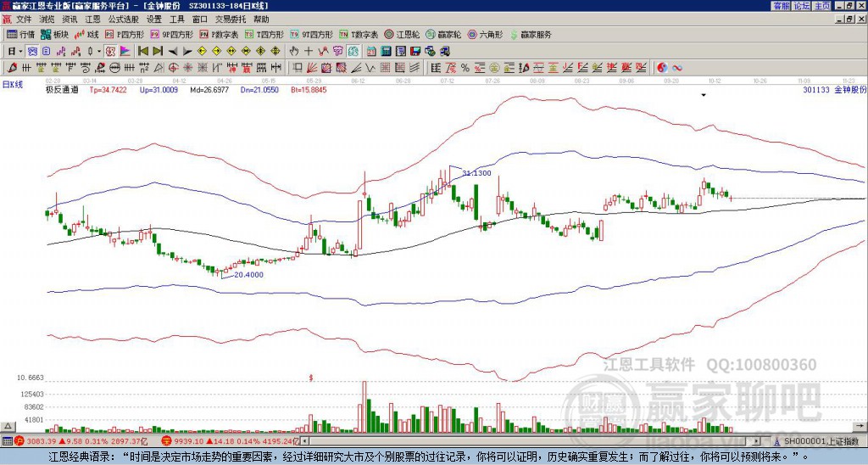Open the 江恩 menu

(92, 20)
